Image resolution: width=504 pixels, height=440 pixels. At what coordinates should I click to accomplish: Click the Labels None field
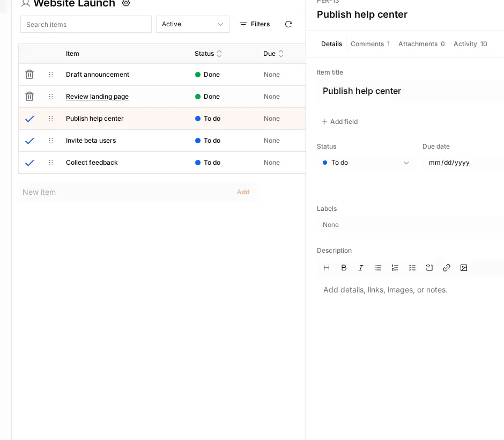[x=410, y=225]
